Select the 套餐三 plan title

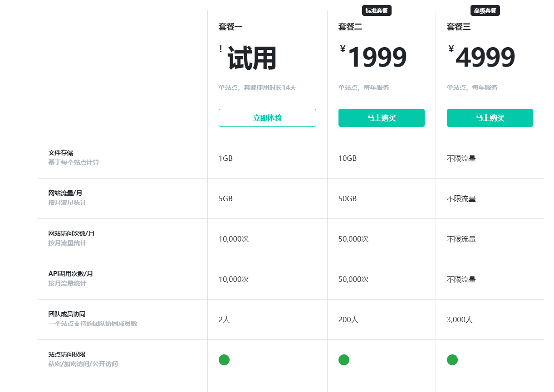click(459, 27)
